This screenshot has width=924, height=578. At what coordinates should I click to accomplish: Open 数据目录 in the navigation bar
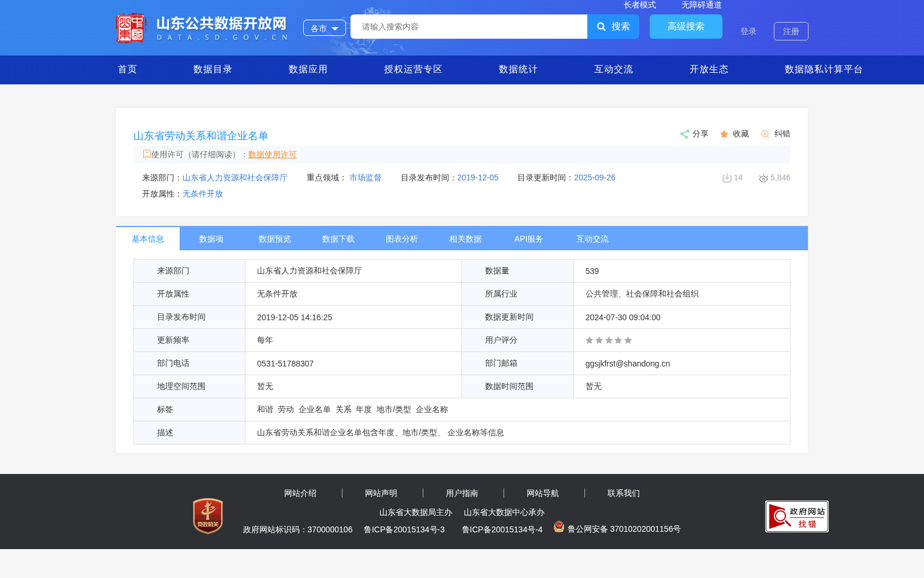coord(213,69)
